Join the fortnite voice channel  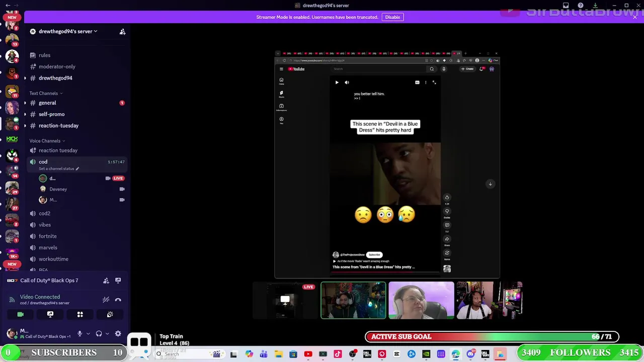(x=75, y=236)
